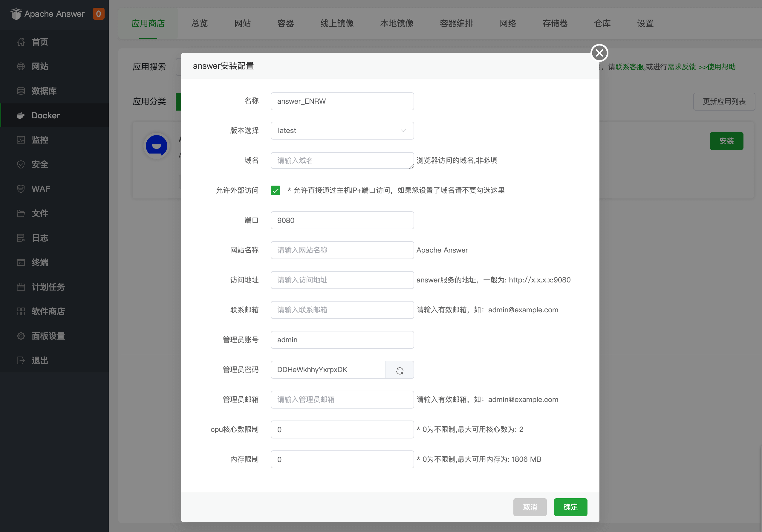The width and height of the screenshot is (762, 532).
Task: Switch to the 应用商店 tab
Action: [148, 24]
